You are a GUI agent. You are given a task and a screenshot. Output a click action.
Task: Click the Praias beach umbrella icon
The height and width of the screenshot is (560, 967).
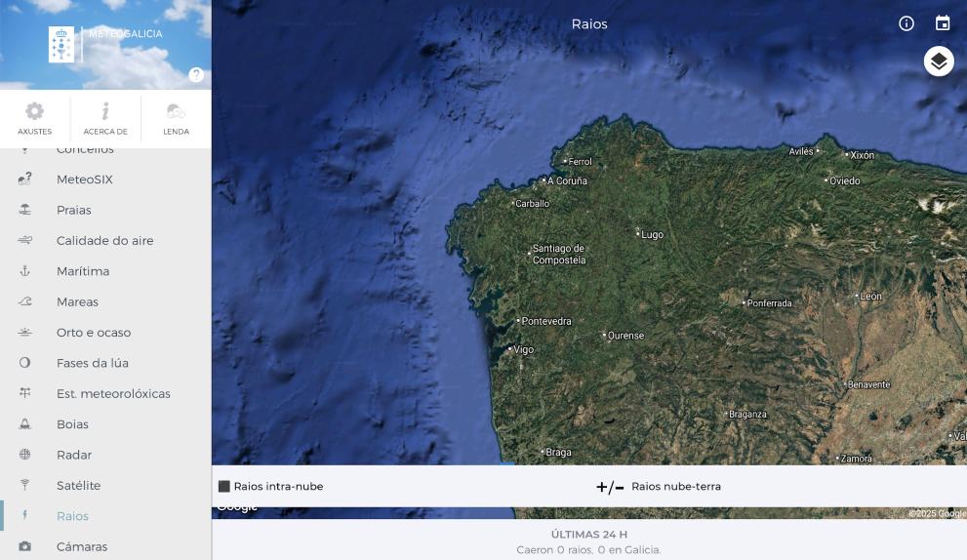(24, 210)
